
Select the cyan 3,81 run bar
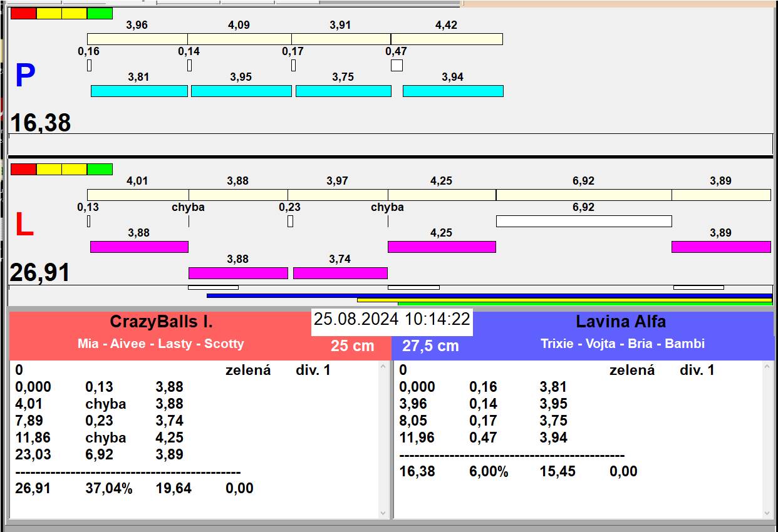click(x=139, y=91)
